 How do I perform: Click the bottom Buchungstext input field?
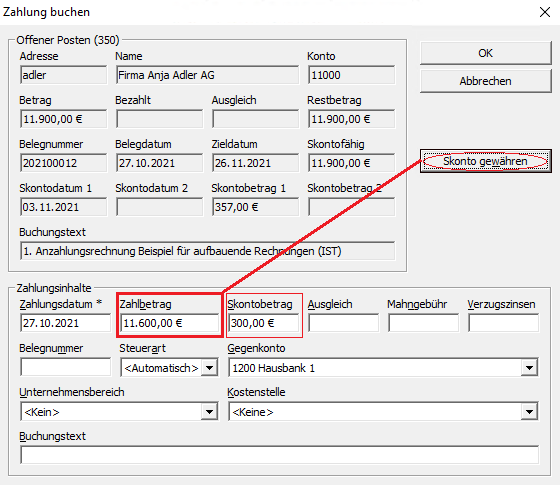point(280,455)
